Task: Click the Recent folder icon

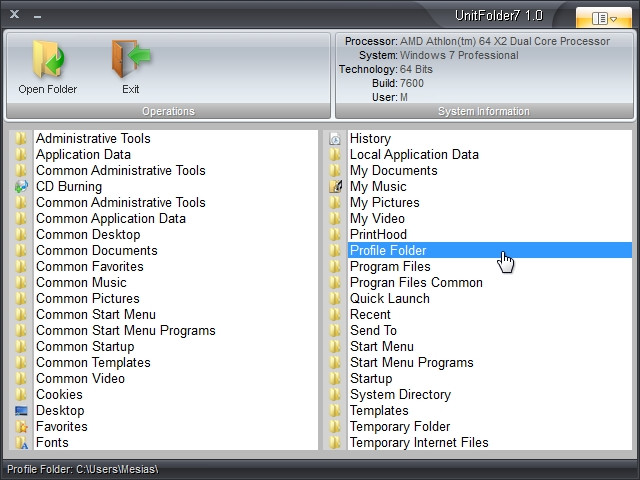Action: (x=335, y=315)
